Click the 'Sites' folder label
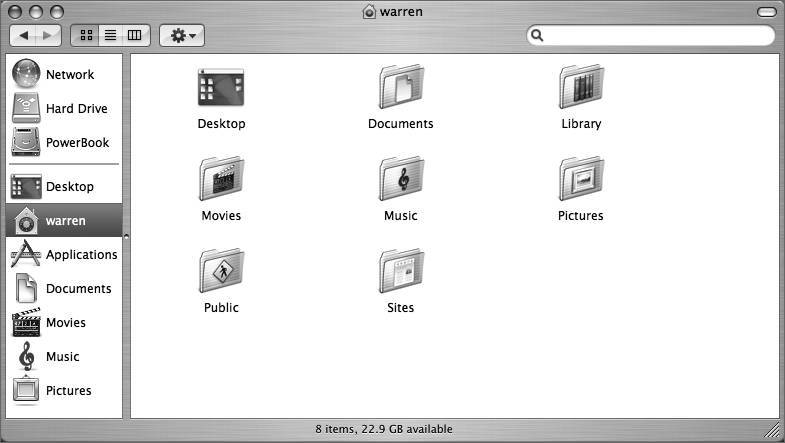785x443 pixels. 401,308
